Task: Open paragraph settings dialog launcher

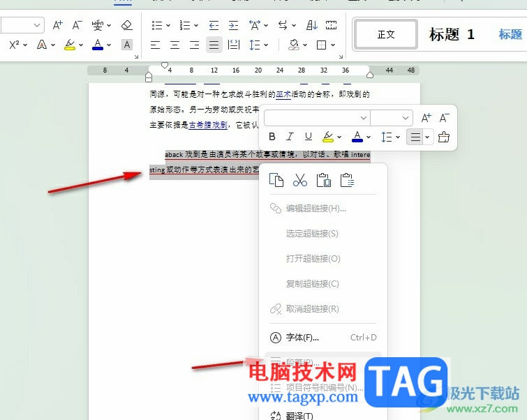Action: (341, 57)
